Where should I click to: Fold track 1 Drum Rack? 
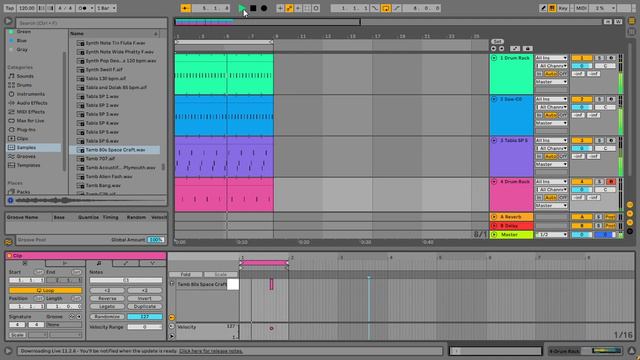[494, 58]
